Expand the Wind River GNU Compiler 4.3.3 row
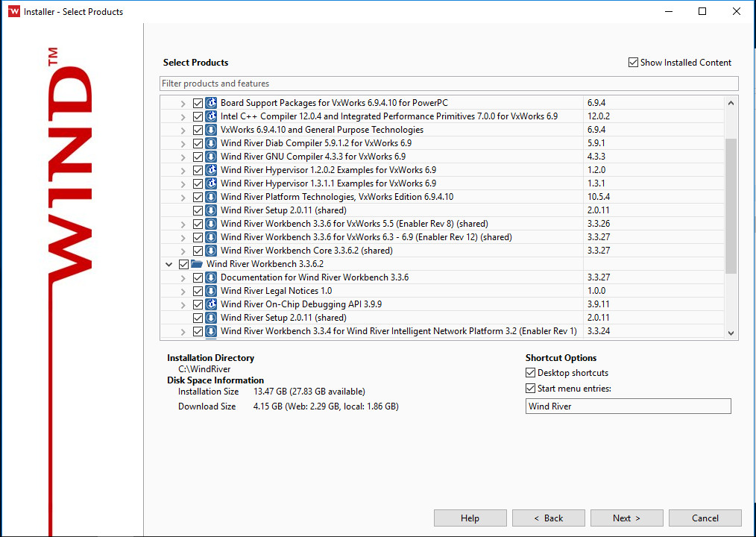Screen dimensions: 756x537 point(183,157)
